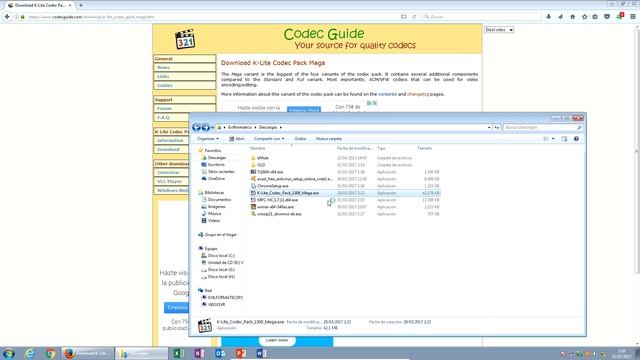Click the News link on Codec Guide

[x=163, y=68]
